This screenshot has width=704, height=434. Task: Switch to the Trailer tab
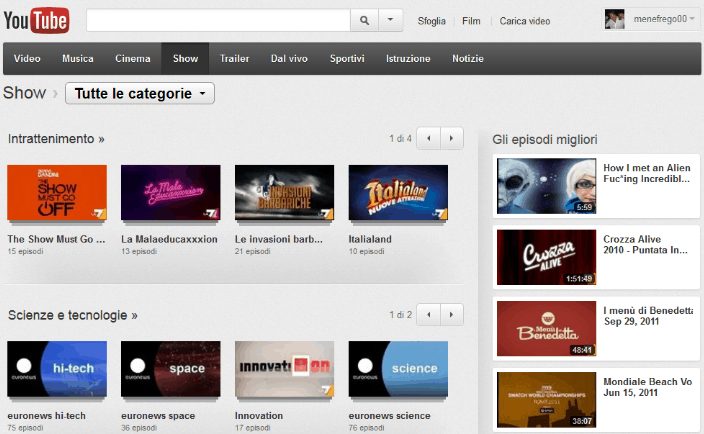pyautogui.click(x=234, y=59)
